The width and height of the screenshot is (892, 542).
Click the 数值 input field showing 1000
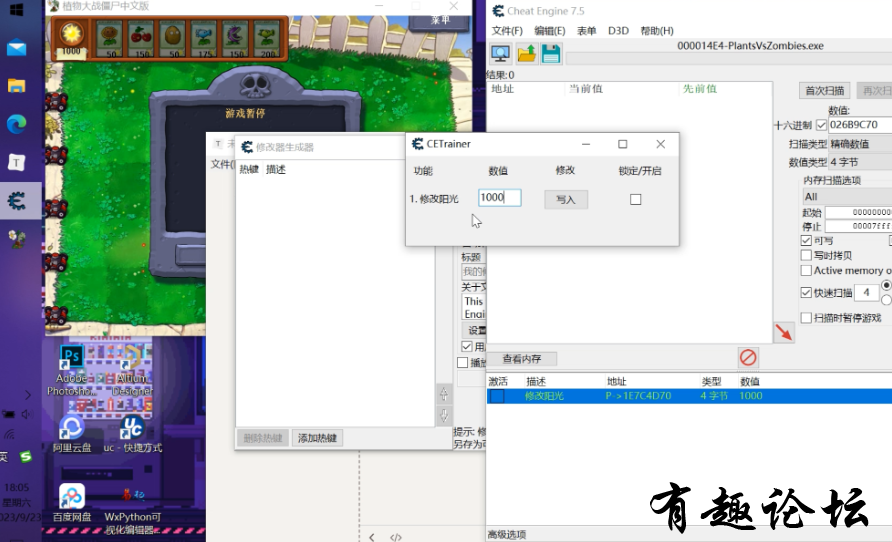[499, 197]
